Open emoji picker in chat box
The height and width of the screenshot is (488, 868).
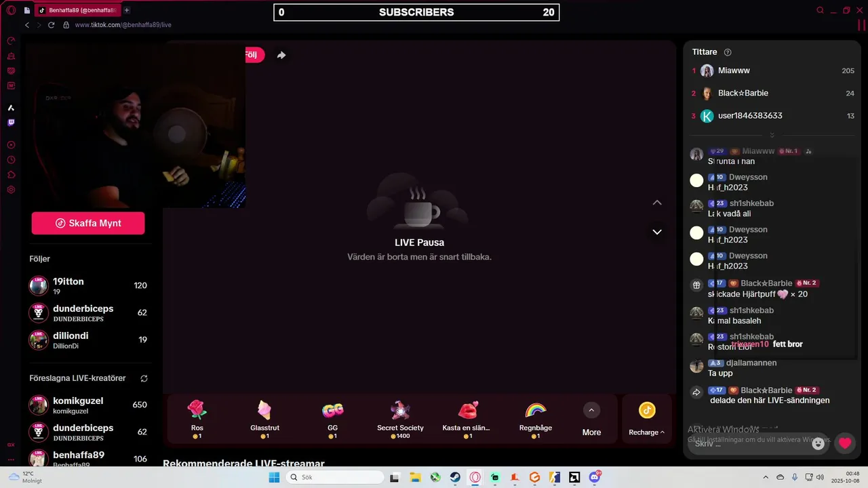tap(818, 443)
